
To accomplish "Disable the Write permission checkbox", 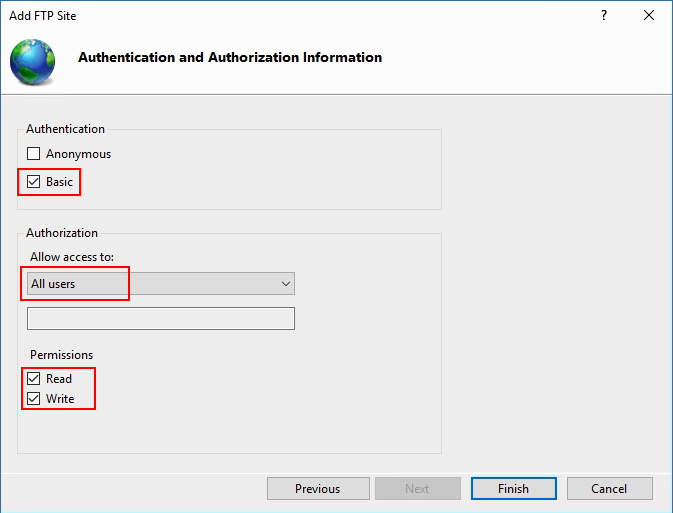I will [34, 399].
